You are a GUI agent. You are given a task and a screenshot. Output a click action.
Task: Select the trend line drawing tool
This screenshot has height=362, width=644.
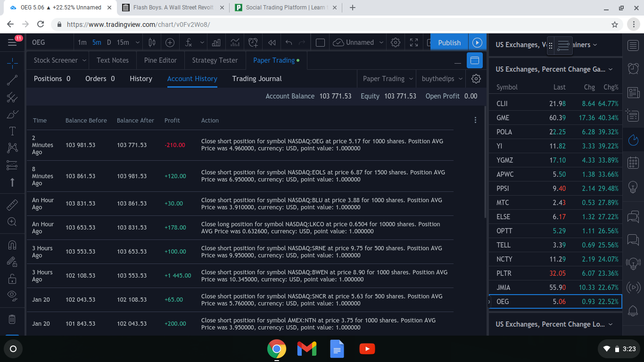(x=12, y=80)
